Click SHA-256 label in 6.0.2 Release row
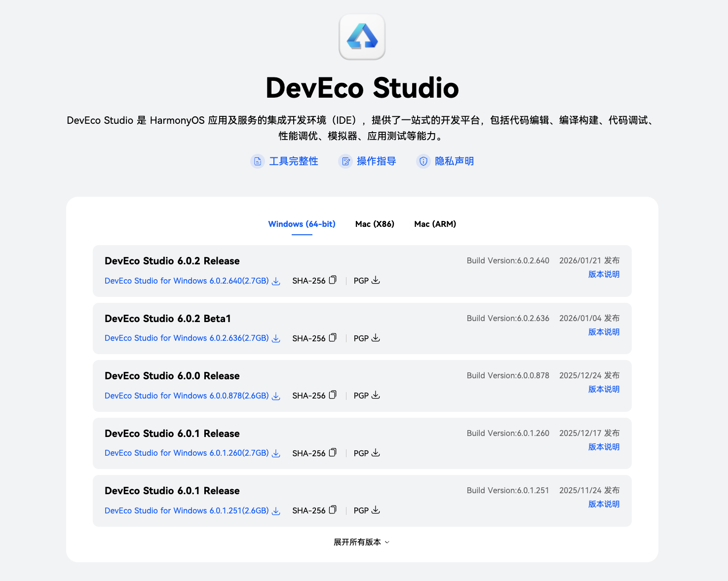The width and height of the screenshot is (728, 581). [x=309, y=281]
